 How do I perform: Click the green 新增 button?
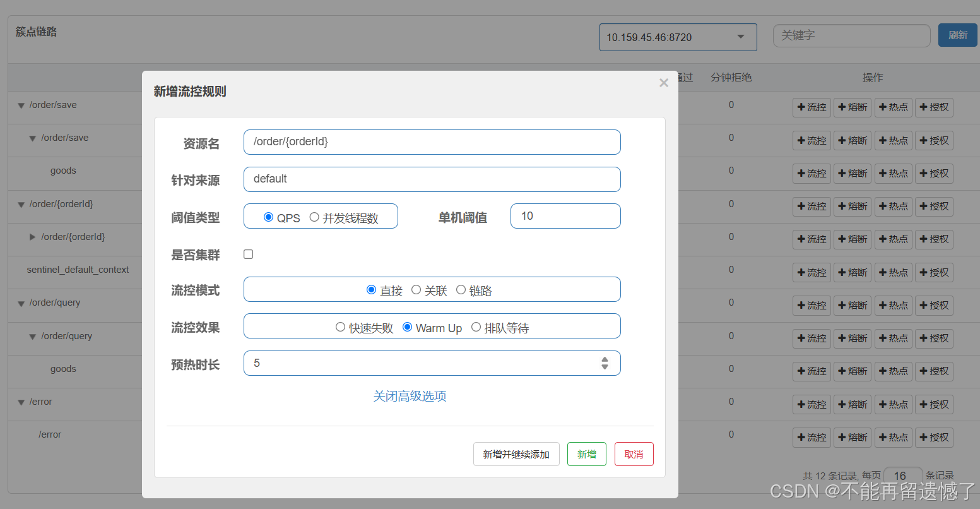coord(587,454)
